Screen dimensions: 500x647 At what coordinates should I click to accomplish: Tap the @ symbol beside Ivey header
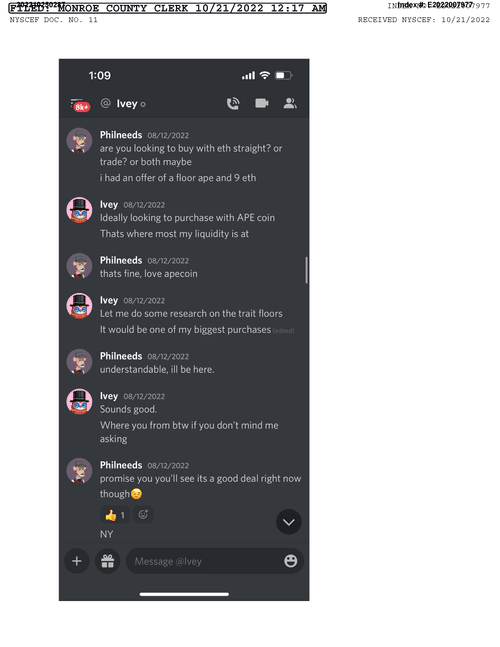tap(106, 103)
